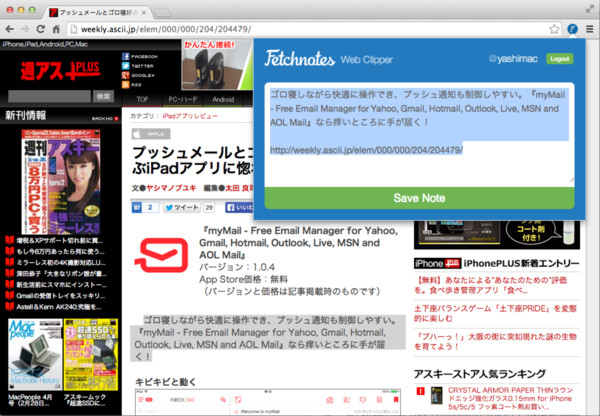
Task: Go to browser home icon
Action: click(x=56, y=29)
